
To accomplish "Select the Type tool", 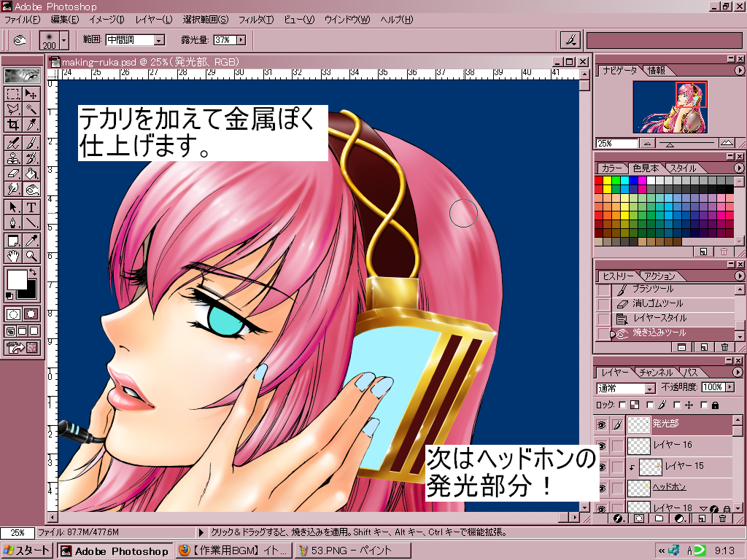I will coord(31,206).
